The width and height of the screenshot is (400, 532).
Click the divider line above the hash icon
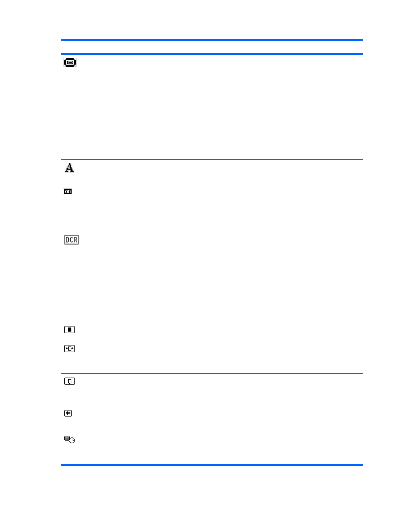pyautogui.click(x=212, y=406)
